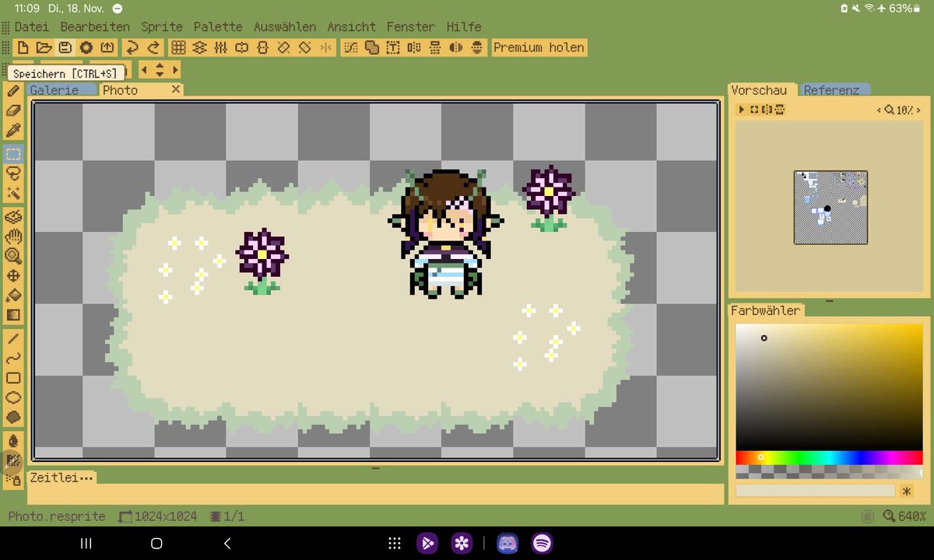
Task: Select the crosshair center tool
Action: click(x=13, y=276)
